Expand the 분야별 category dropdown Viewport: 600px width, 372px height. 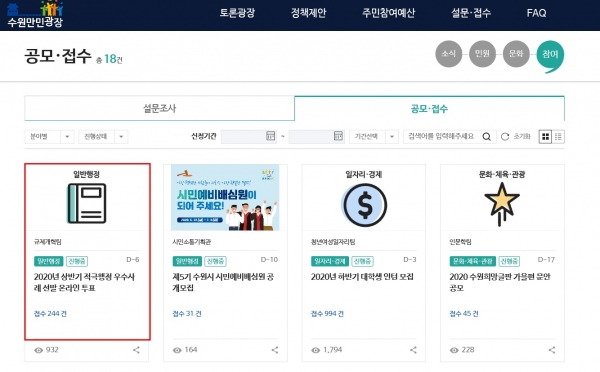(49, 137)
